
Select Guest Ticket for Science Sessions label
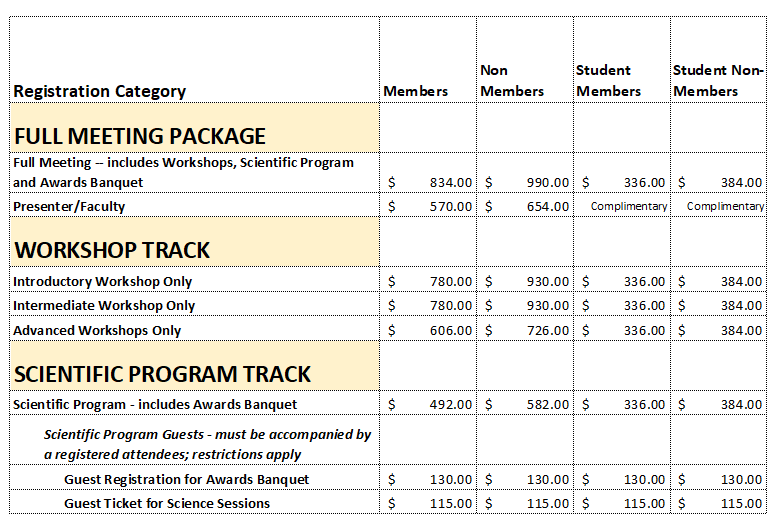tap(167, 503)
